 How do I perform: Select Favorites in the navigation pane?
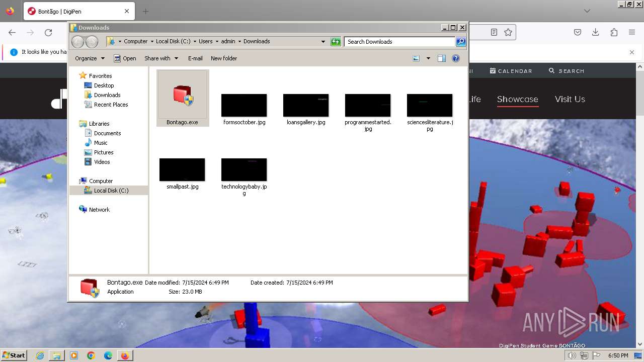point(100,76)
